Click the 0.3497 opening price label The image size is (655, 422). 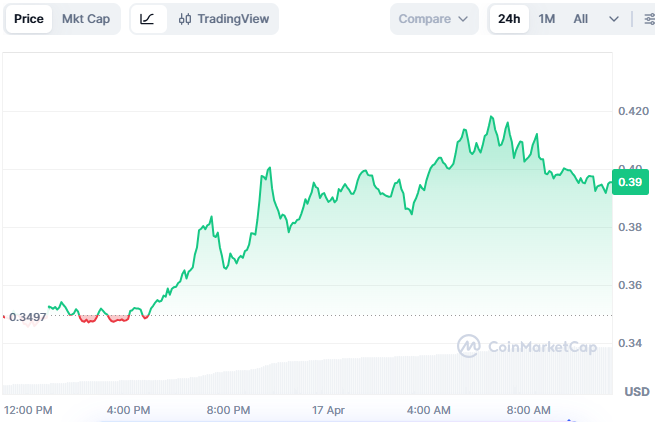(x=26, y=317)
